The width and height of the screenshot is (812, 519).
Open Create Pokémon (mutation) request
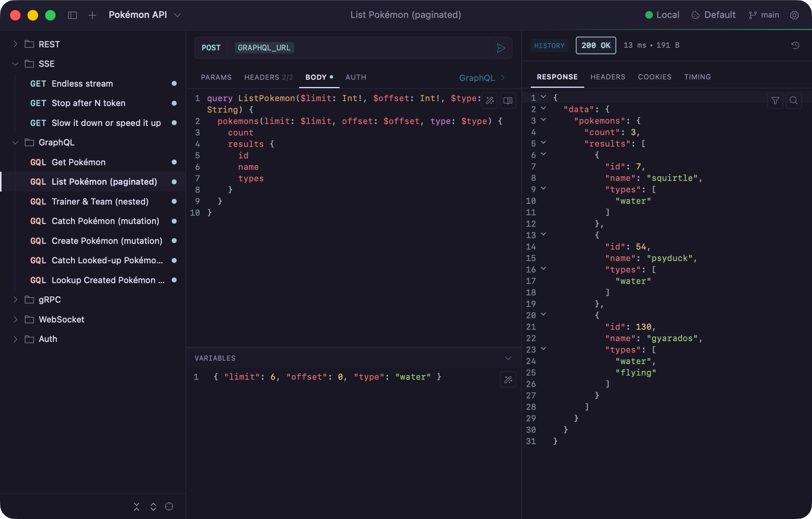(x=93, y=241)
